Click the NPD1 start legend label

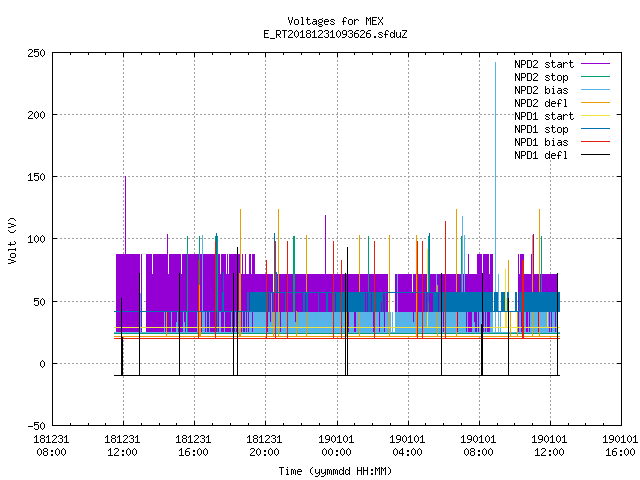click(544, 116)
